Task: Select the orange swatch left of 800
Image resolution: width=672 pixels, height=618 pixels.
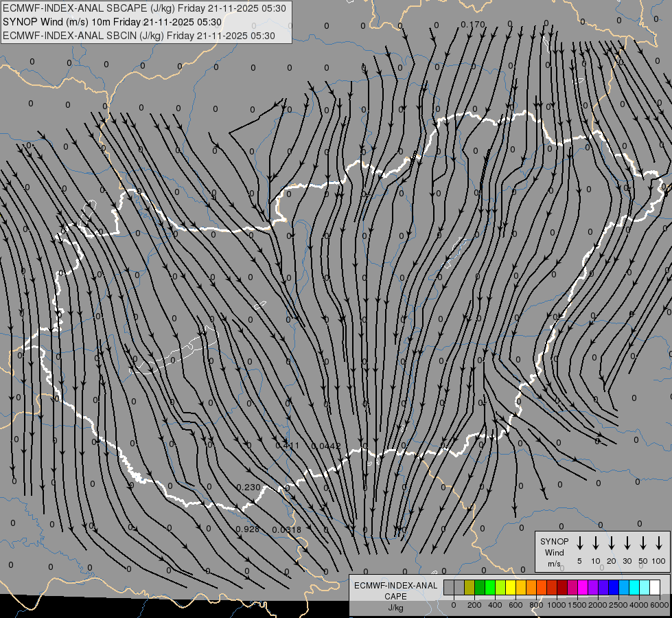Action: 531,587
